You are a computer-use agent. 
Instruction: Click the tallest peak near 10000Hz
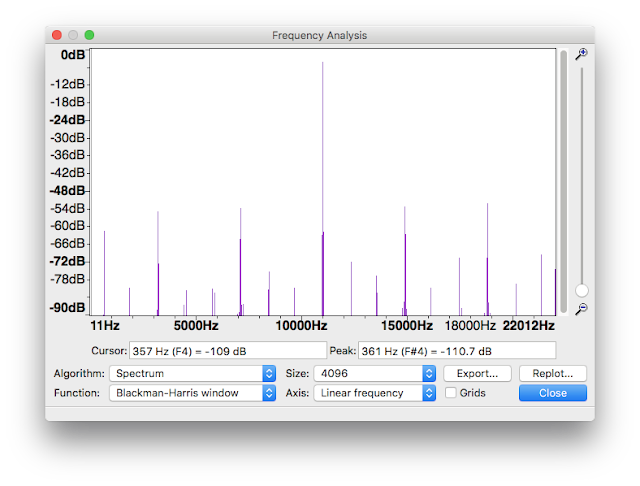point(322,188)
